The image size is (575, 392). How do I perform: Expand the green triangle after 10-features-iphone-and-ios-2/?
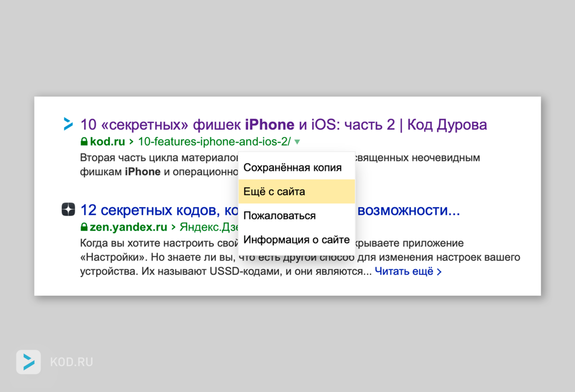pos(297,142)
